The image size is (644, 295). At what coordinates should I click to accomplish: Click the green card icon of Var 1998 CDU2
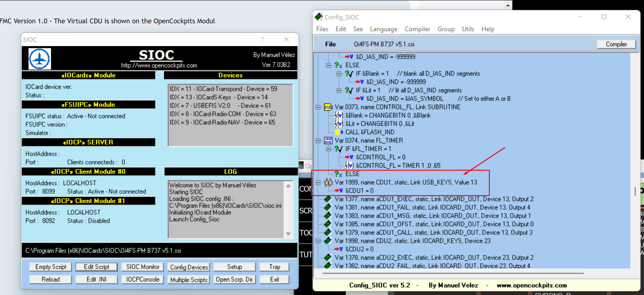coord(328,241)
